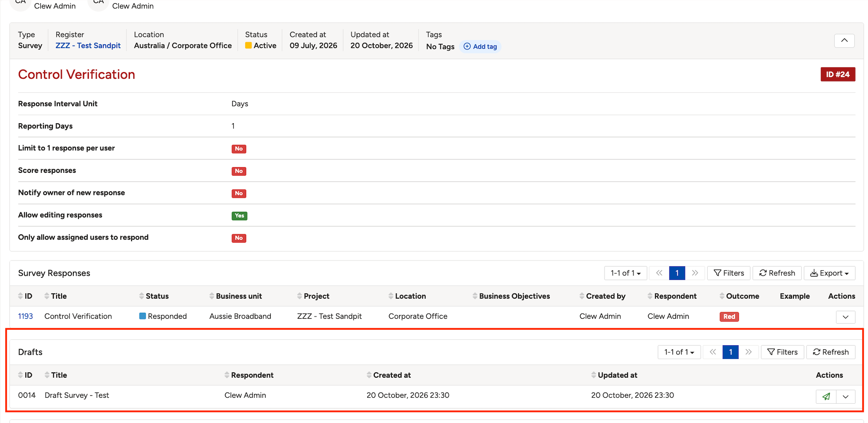Viewport: 868px width, 423px height.
Task: Sort Drafts by Created at column
Action: 389,375
